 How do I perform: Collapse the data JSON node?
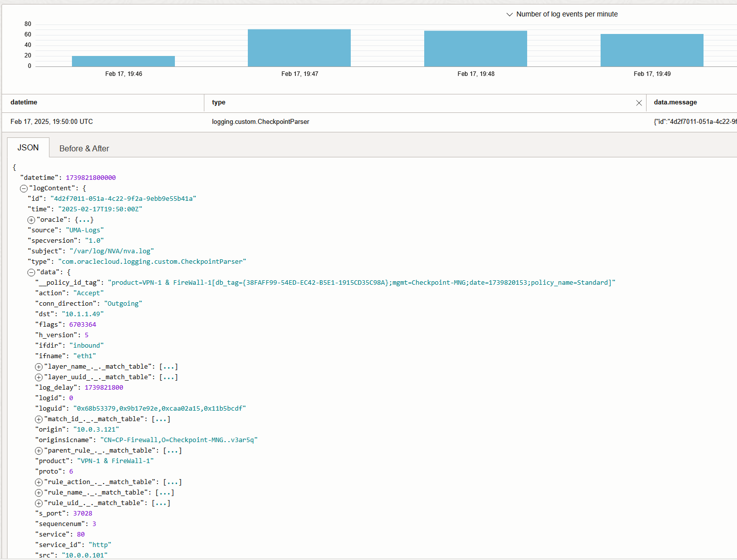tap(31, 272)
